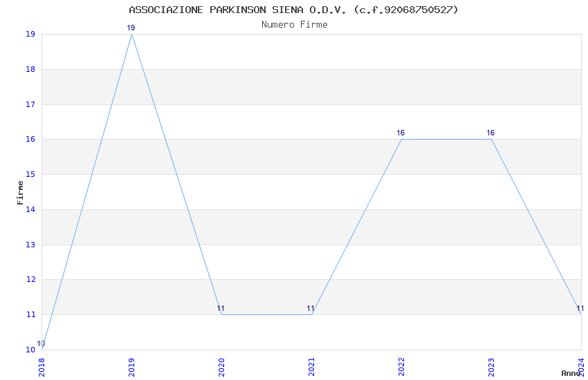Click the y-axis tick label 16
This screenshot has height=380, width=588.
tap(30, 140)
